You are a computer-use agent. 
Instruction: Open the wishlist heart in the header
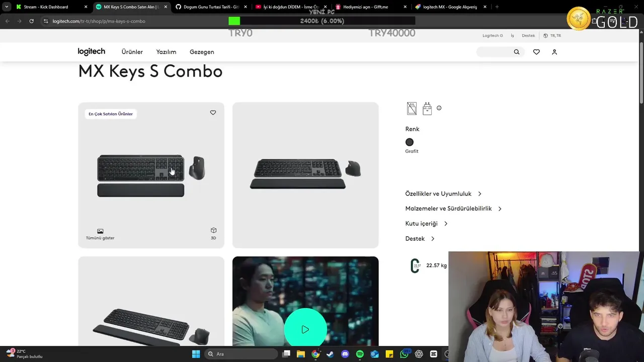(536, 52)
